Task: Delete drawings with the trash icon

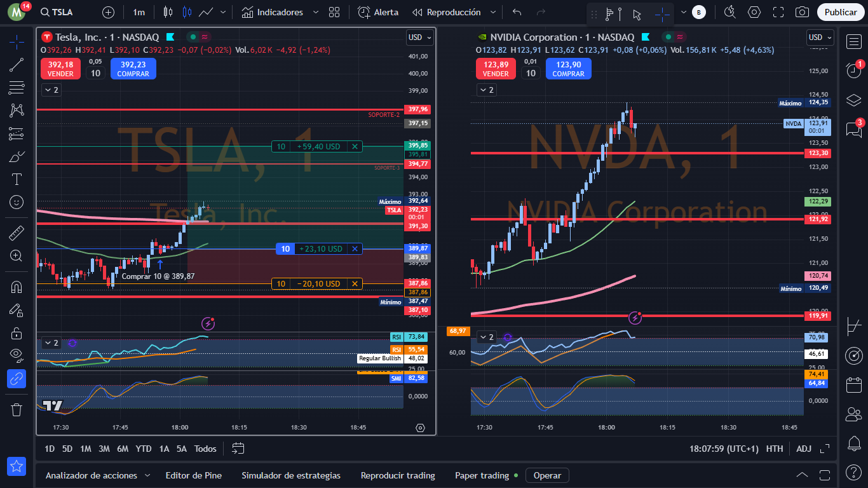Action: (x=17, y=409)
